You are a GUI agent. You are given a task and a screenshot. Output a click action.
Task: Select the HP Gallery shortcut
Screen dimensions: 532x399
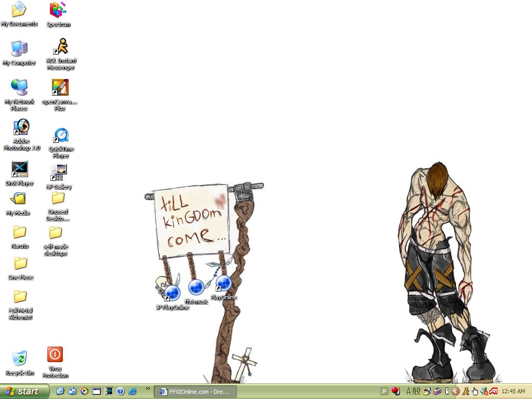pos(59,177)
